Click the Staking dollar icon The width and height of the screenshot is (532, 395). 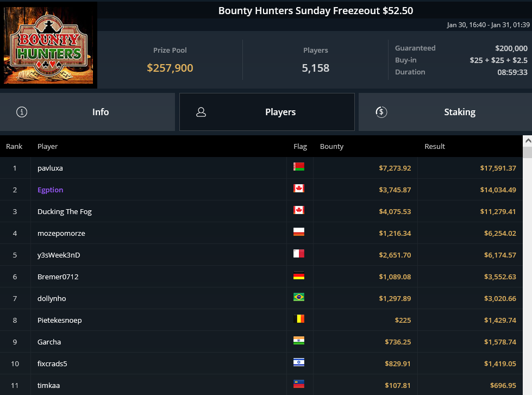click(381, 112)
